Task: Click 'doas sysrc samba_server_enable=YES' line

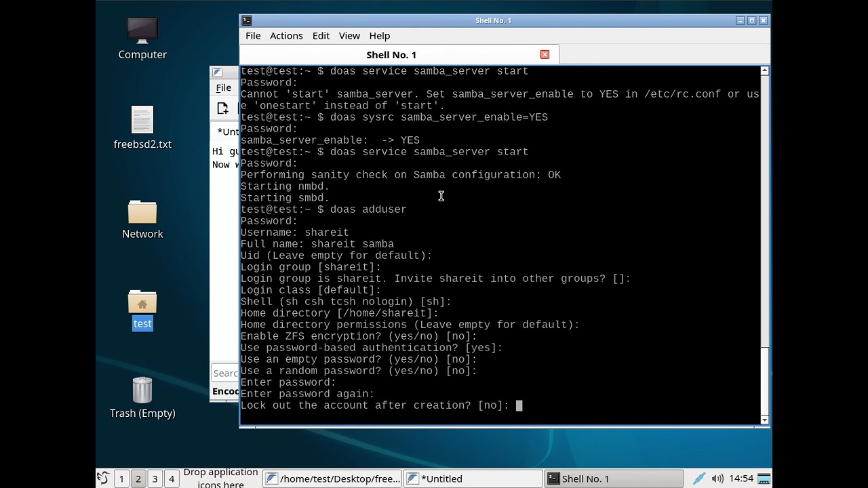Action: 394,117
